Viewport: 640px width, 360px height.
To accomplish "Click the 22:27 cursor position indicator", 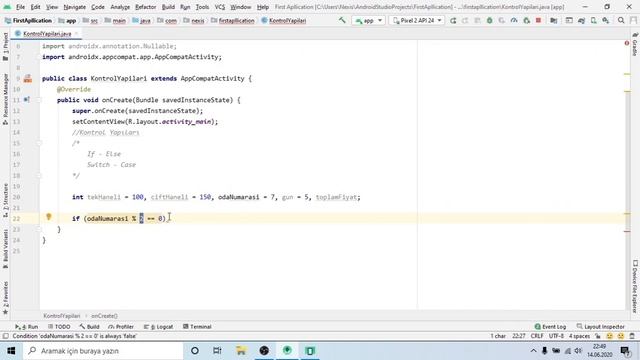I will point(519,336).
